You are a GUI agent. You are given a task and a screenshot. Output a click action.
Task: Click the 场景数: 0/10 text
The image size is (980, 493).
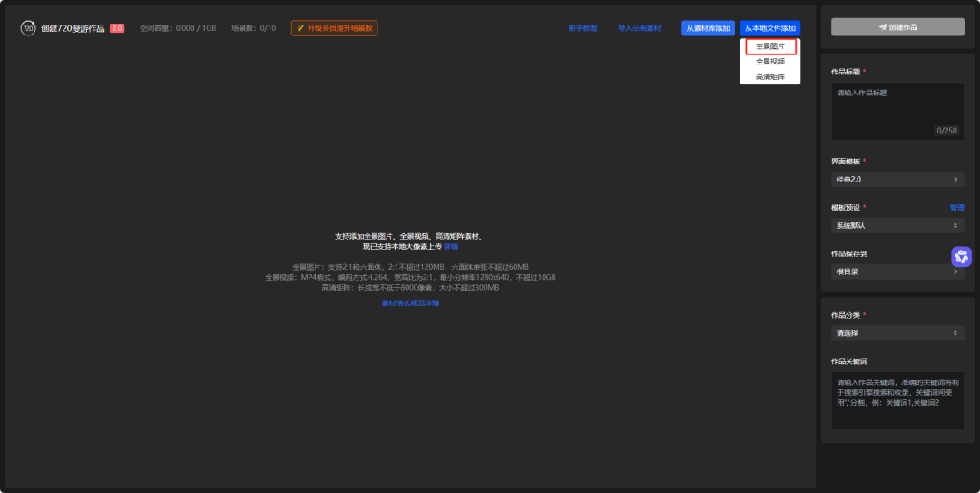pyautogui.click(x=254, y=28)
